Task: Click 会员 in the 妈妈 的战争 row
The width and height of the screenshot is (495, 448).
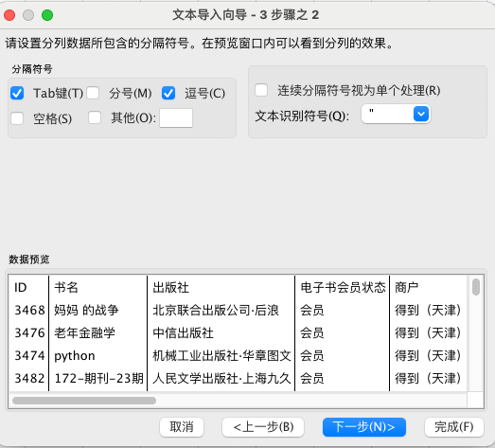Action: click(x=312, y=311)
